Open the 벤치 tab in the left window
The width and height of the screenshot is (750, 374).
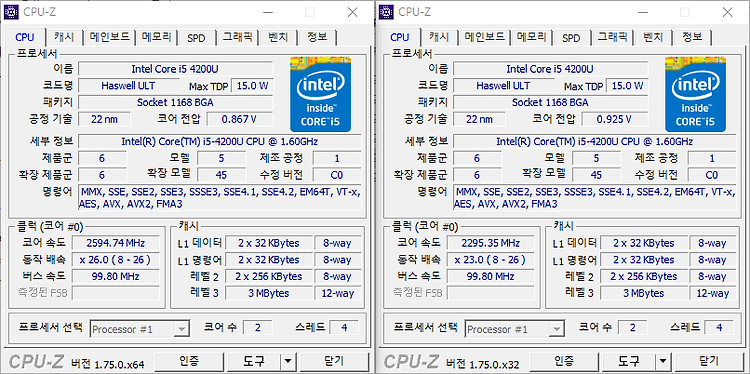point(278,37)
